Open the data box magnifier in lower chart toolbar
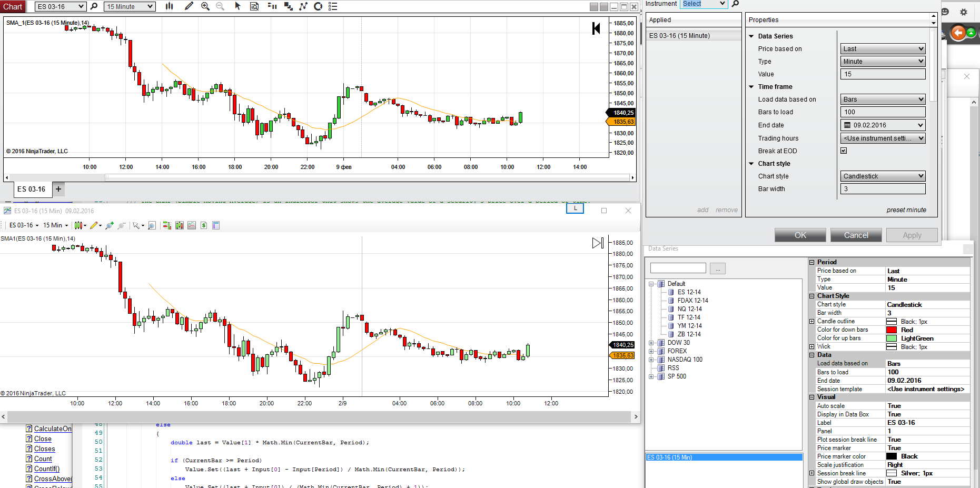The width and height of the screenshot is (980, 488). point(152,225)
